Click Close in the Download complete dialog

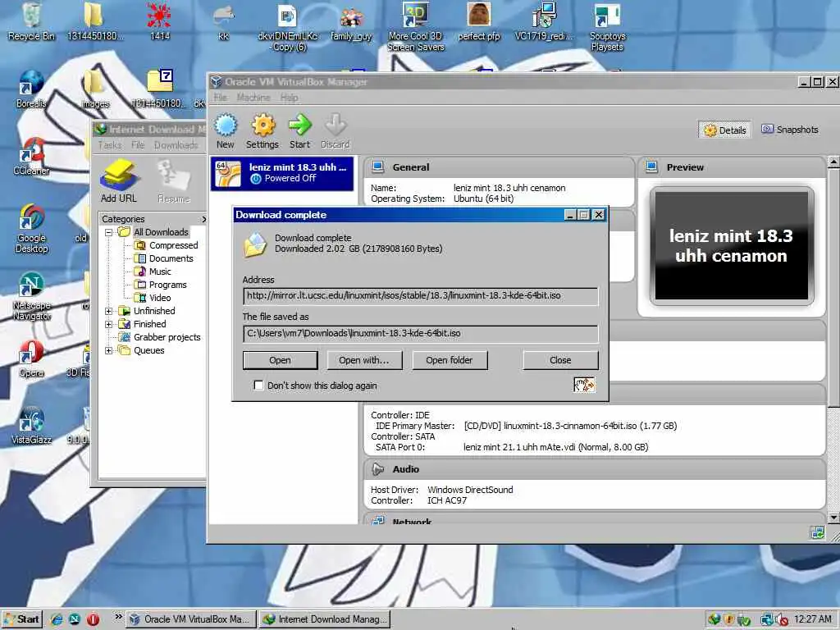coord(560,360)
